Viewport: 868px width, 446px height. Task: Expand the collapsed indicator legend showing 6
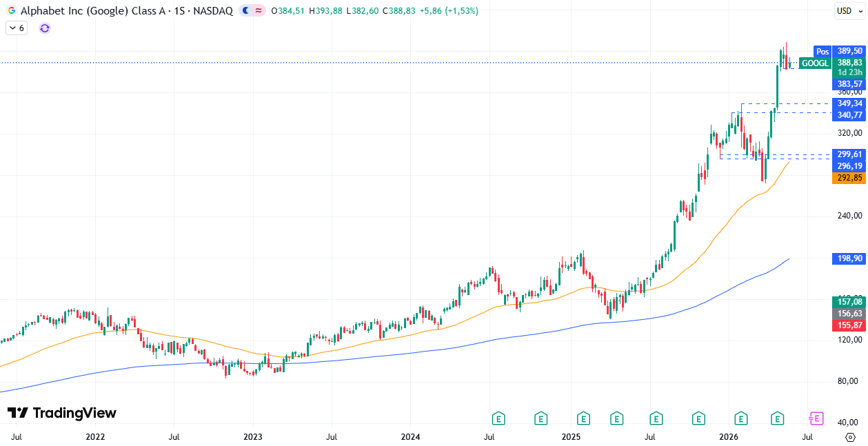click(17, 28)
